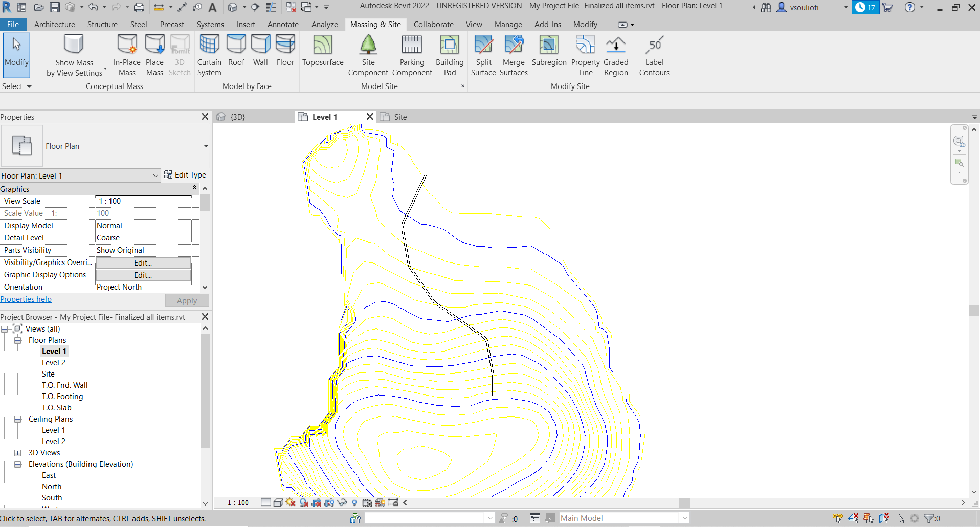Screen dimensions: 980x527
Task: Choose the Site Component tool
Action: click(x=368, y=56)
